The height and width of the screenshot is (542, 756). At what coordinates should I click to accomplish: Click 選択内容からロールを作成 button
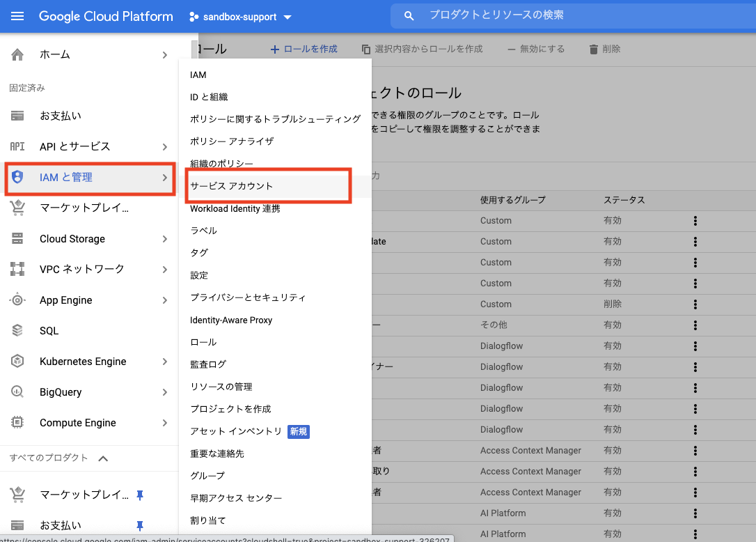point(423,49)
